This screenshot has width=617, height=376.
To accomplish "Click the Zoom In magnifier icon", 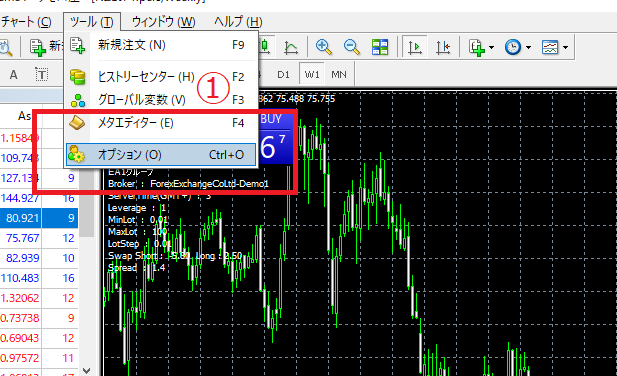I will click(323, 47).
